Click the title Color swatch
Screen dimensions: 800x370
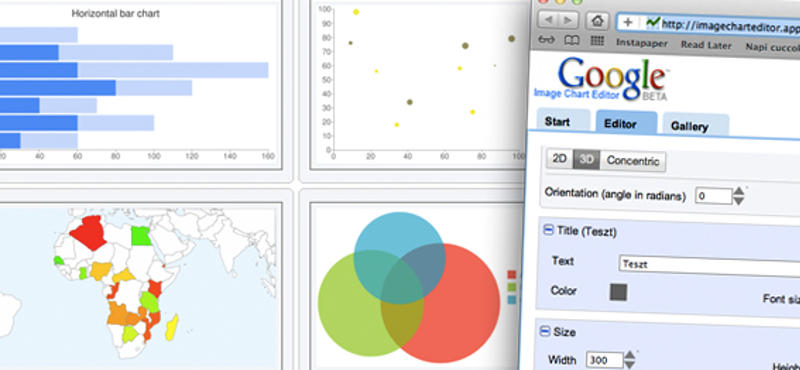point(618,292)
